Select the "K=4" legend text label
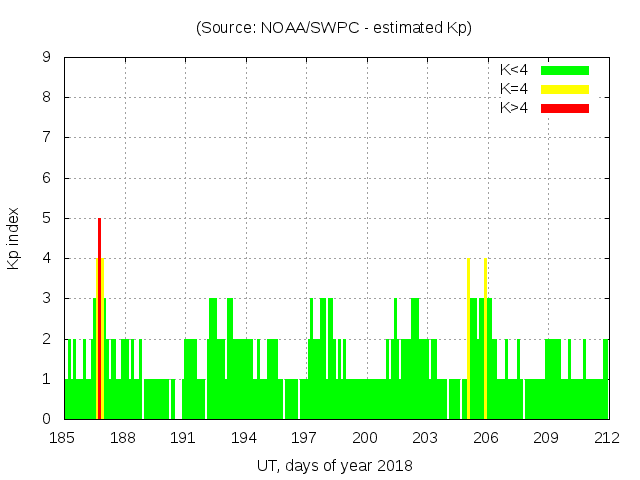Screen dimensions: 640x480 pyautogui.click(x=514, y=89)
